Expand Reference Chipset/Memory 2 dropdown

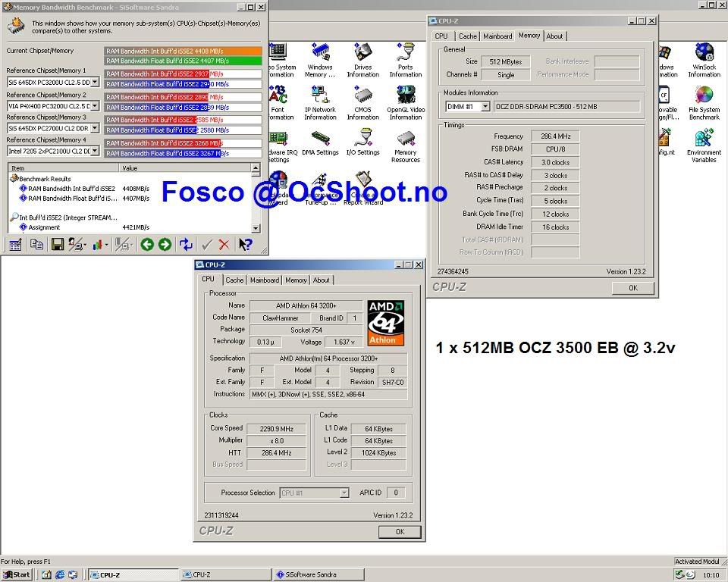(x=95, y=106)
